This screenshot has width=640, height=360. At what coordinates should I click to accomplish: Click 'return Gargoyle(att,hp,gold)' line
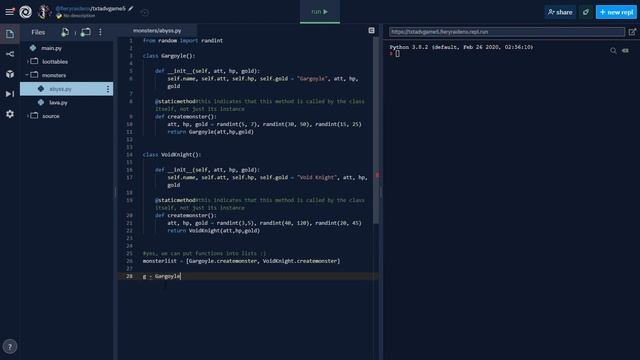(211, 132)
